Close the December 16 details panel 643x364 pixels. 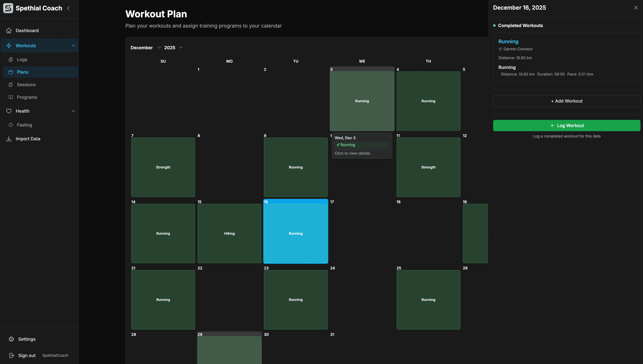(636, 8)
